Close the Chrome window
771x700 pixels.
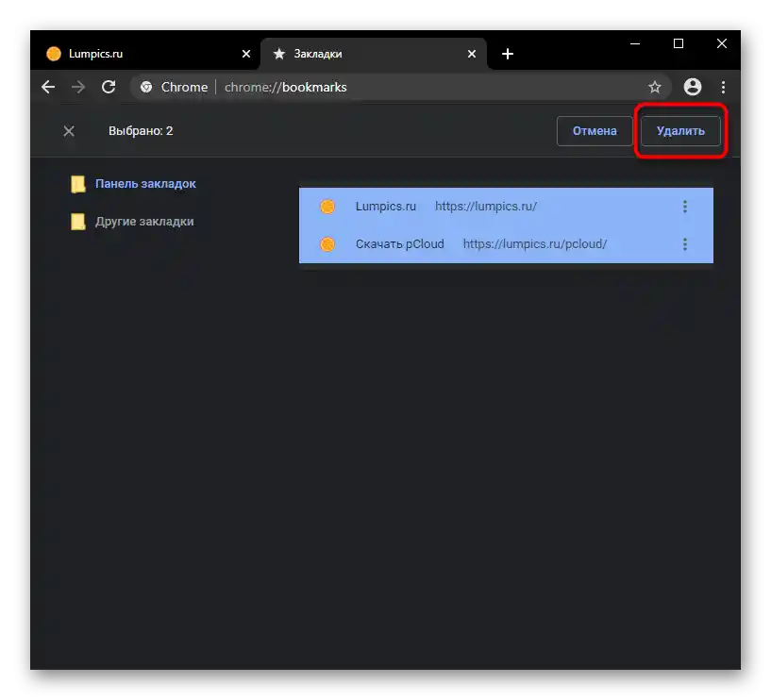tap(721, 43)
